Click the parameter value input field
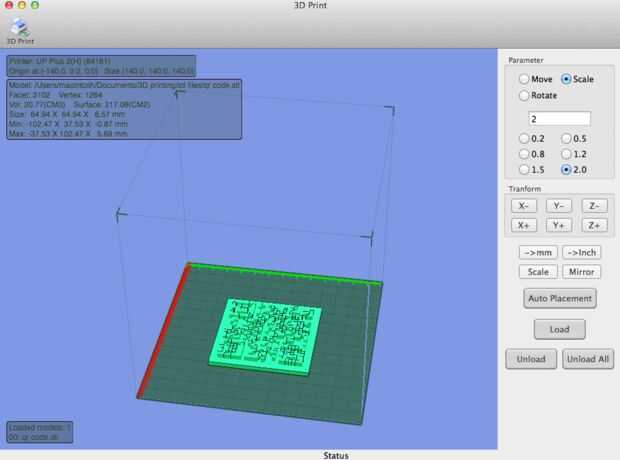This screenshot has width=620, height=460. [x=560, y=119]
